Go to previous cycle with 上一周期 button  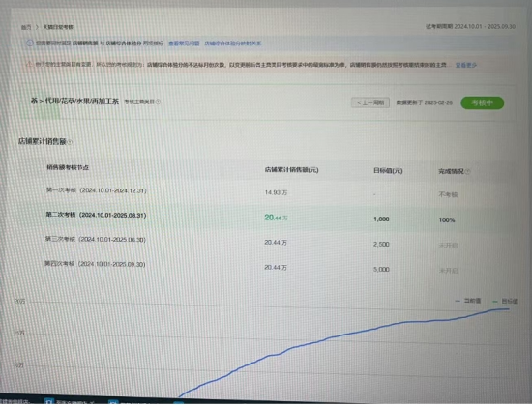pyautogui.click(x=370, y=102)
